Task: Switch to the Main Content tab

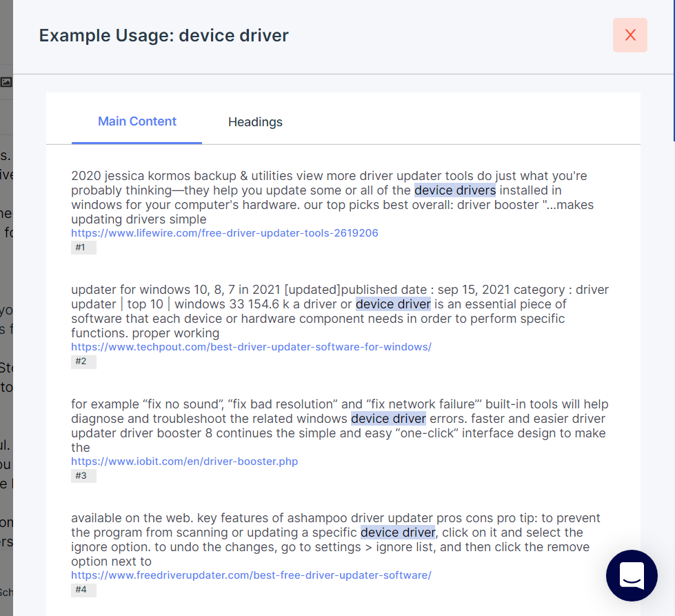Action: pyautogui.click(x=137, y=121)
